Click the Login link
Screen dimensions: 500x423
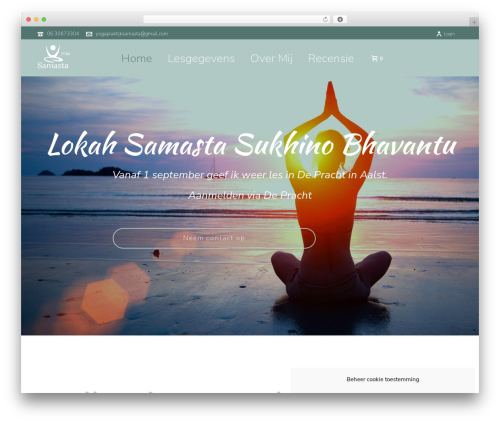click(x=449, y=34)
